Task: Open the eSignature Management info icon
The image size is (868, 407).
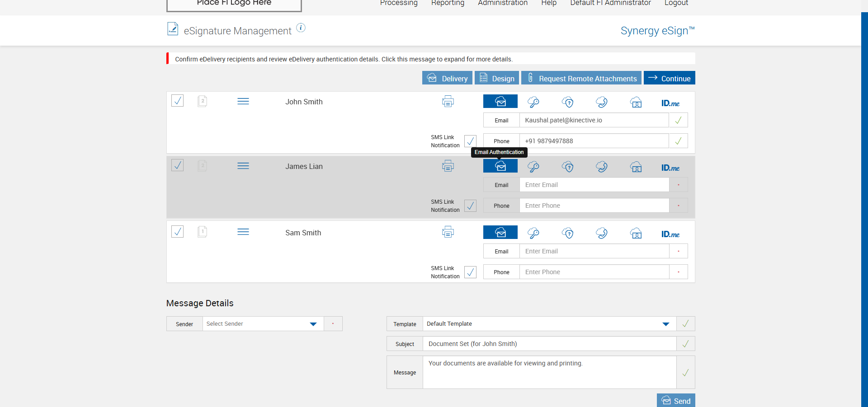Action: coord(301,28)
